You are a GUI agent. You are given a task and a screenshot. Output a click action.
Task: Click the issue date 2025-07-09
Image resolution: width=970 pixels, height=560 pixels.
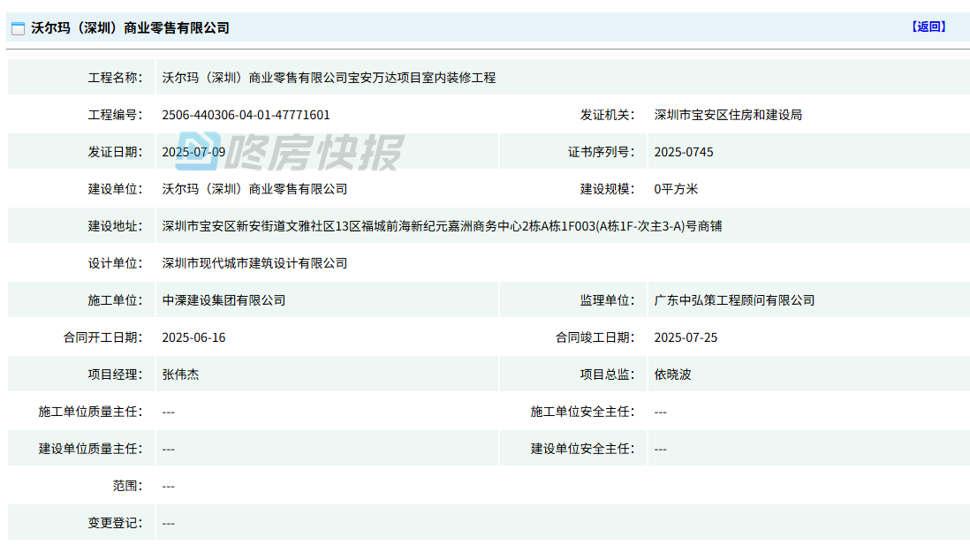coord(193,152)
